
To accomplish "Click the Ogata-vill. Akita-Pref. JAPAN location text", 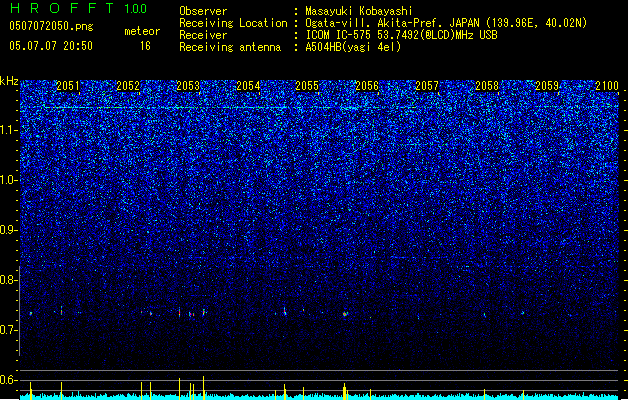I will click(x=446, y=23).
